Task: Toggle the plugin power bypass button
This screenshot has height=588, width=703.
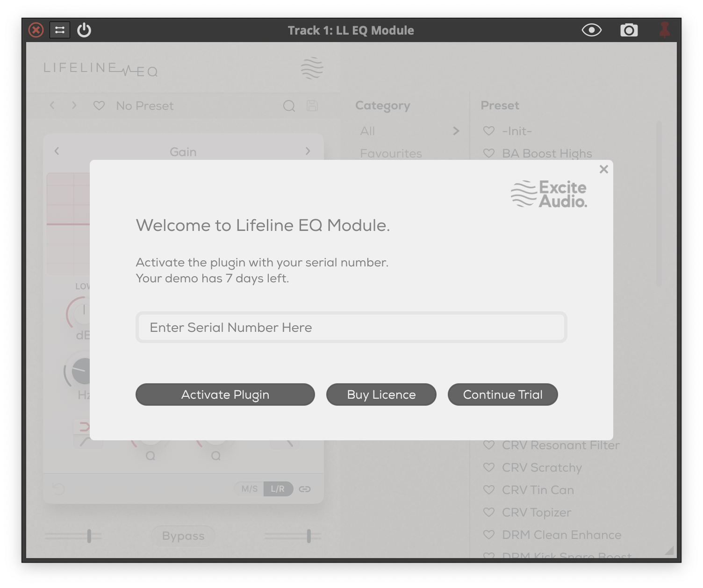Action: pyautogui.click(x=84, y=30)
